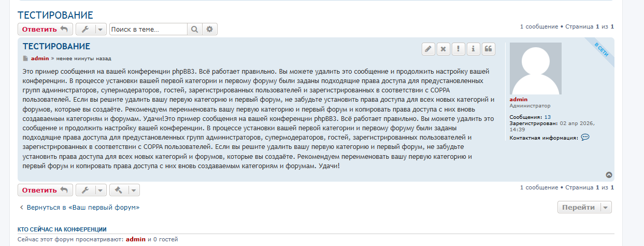644x246 pixels.
Task: Click the magnifier search icon
Action: 194,29
